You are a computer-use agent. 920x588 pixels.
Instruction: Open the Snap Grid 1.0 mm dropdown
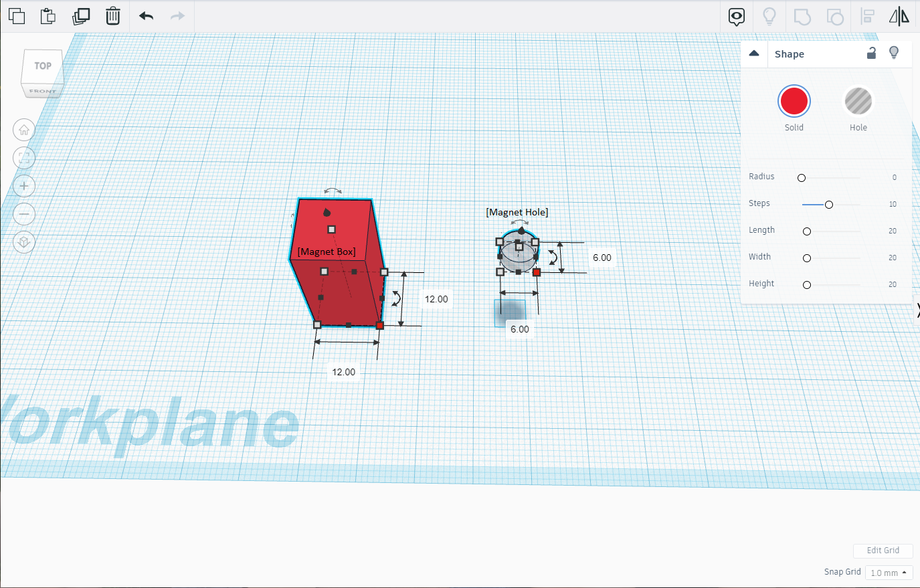coord(889,573)
